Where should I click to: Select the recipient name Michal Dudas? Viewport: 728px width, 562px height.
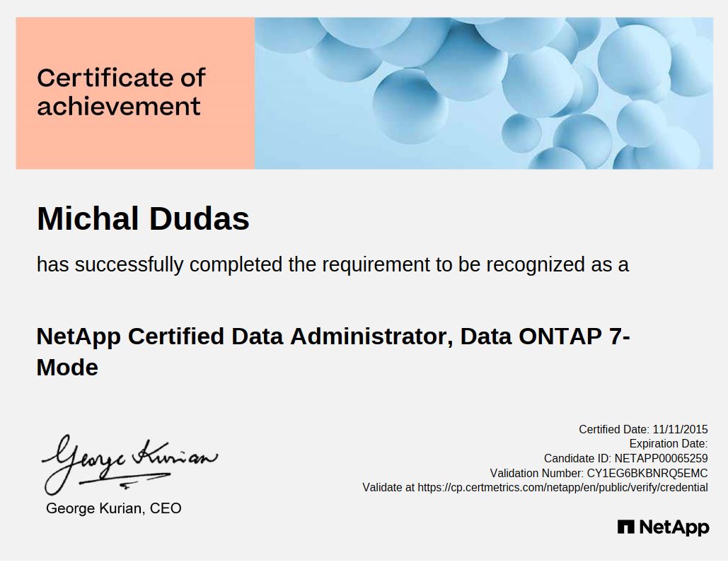(x=143, y=219)
